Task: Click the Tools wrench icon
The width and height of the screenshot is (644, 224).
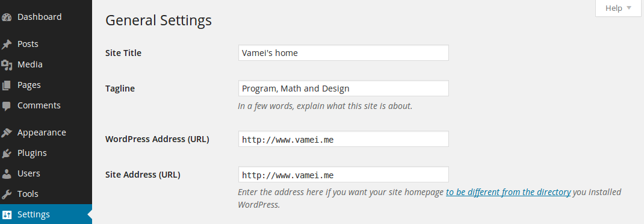Action: (x=7, y=194)
